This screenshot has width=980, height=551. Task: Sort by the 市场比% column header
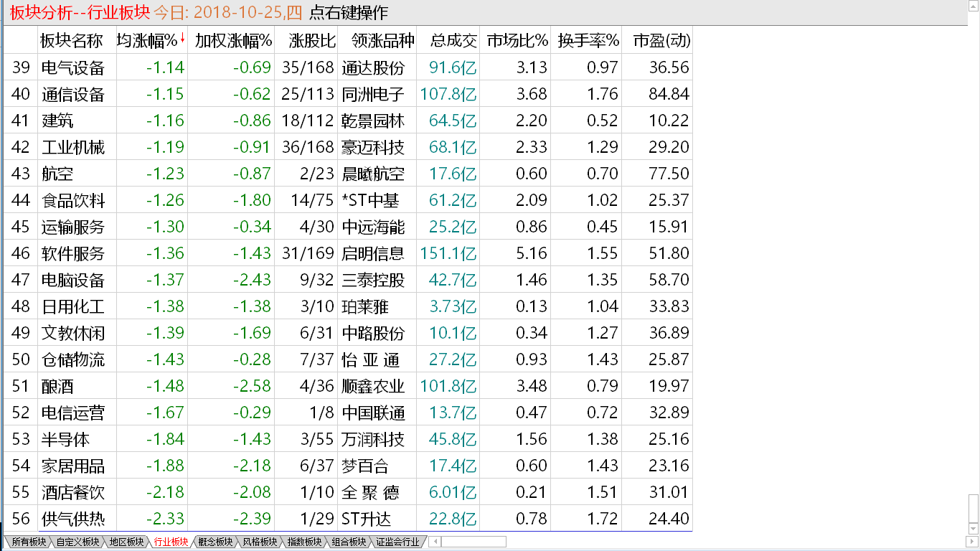517,41
